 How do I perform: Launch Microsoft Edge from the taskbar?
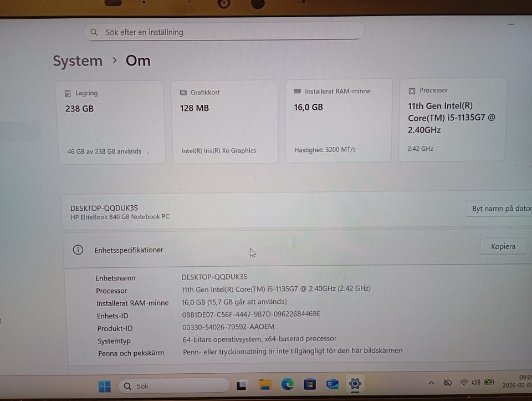tap(288, 384)
